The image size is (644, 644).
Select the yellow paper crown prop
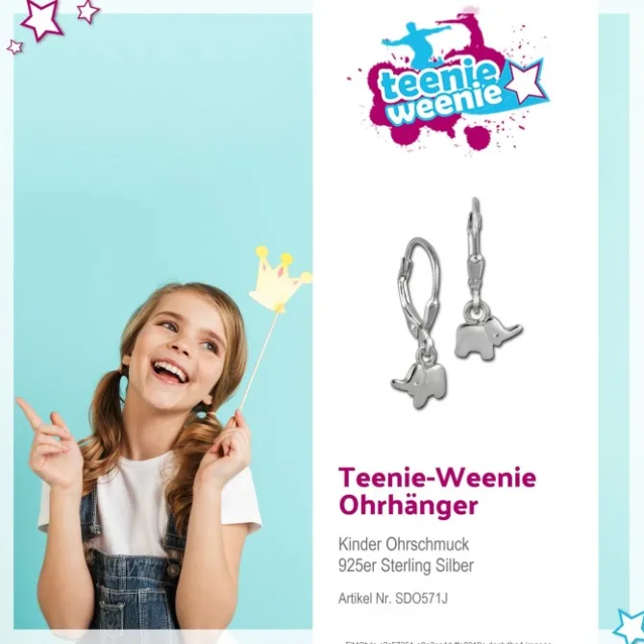click(x=281, y=279)
